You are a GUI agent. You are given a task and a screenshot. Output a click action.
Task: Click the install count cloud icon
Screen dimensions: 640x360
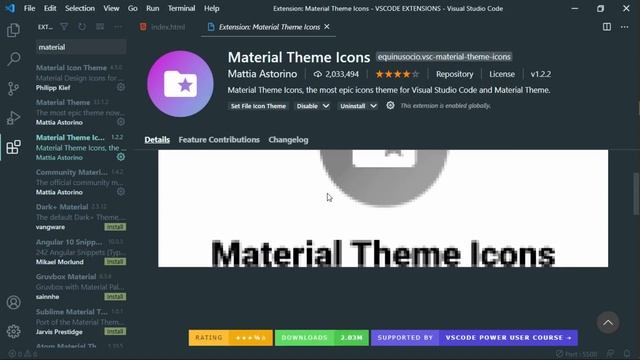[317, 74]
